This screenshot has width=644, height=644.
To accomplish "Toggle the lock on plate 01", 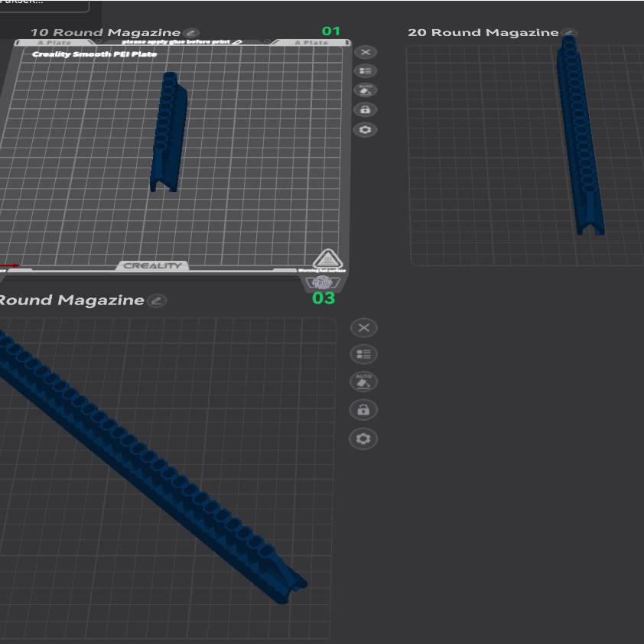I will pyautogui.click(x=366, y=110).
